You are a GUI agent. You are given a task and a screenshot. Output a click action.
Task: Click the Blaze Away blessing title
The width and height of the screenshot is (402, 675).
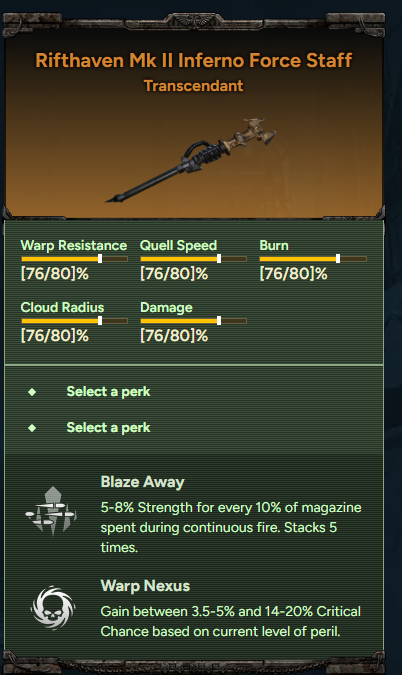coord(142,482)
